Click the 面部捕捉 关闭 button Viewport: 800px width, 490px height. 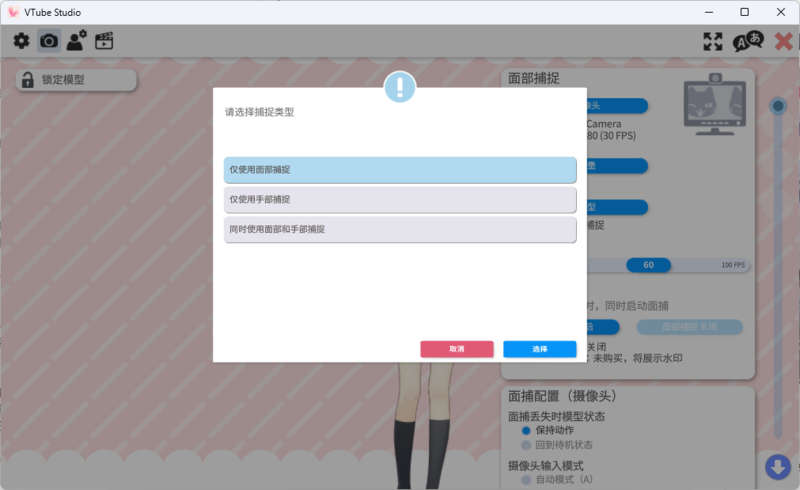pyautogui.click(x=690, y=327)
